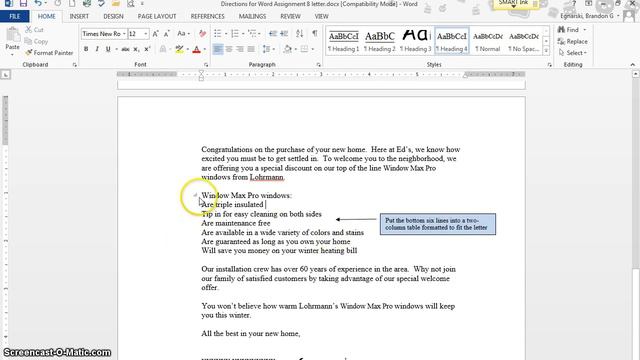
Task: Click the 'Lohrmann' misspelled word
Action: point(267,177)
